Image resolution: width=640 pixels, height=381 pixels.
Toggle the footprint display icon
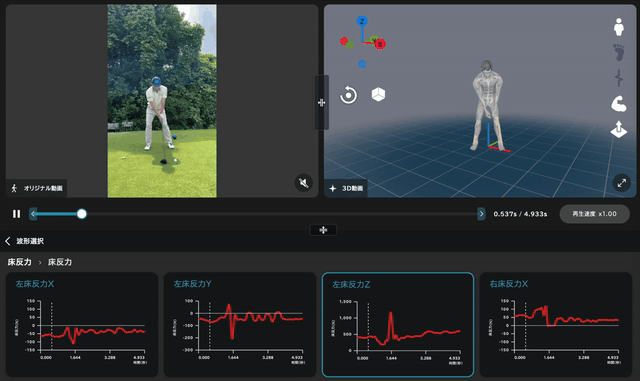[x=619, y=52]
